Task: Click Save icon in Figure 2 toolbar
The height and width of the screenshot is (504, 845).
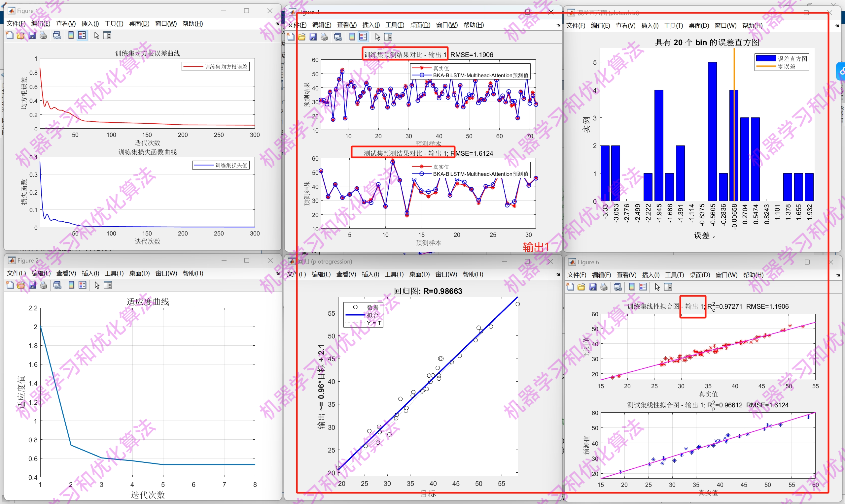Action: (32, 285)
